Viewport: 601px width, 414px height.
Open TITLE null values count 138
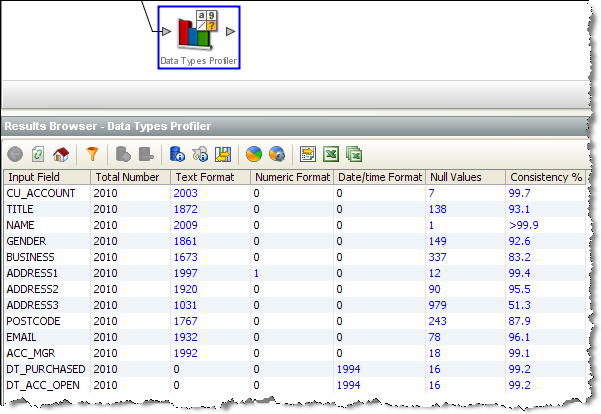coord(437,209)
